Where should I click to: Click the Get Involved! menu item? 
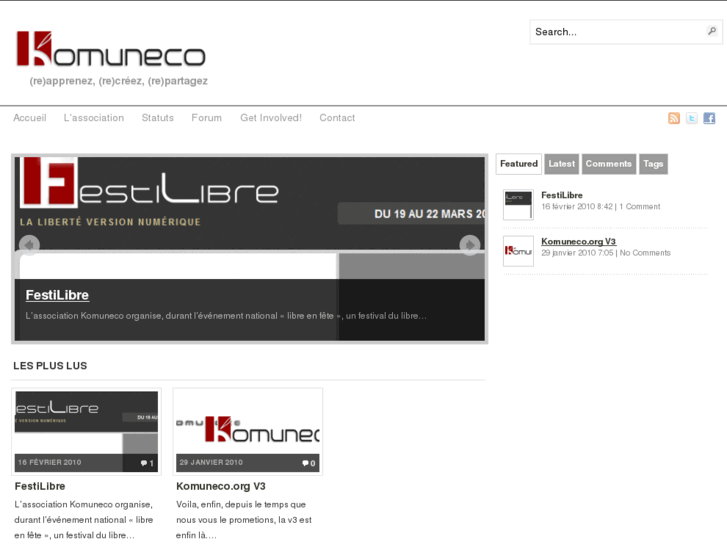(x=270, y=118)
